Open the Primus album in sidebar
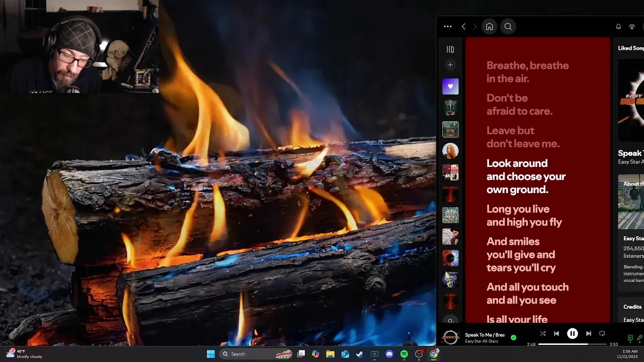 450,280
